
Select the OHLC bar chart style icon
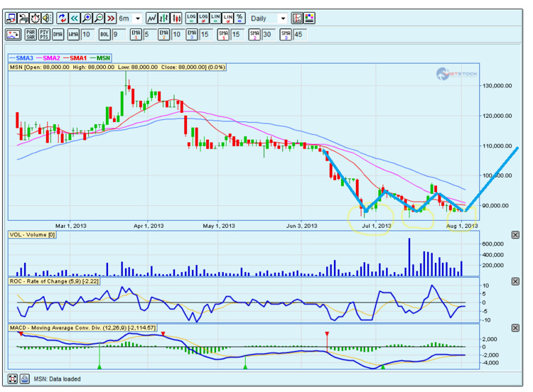tap(164, 18)
